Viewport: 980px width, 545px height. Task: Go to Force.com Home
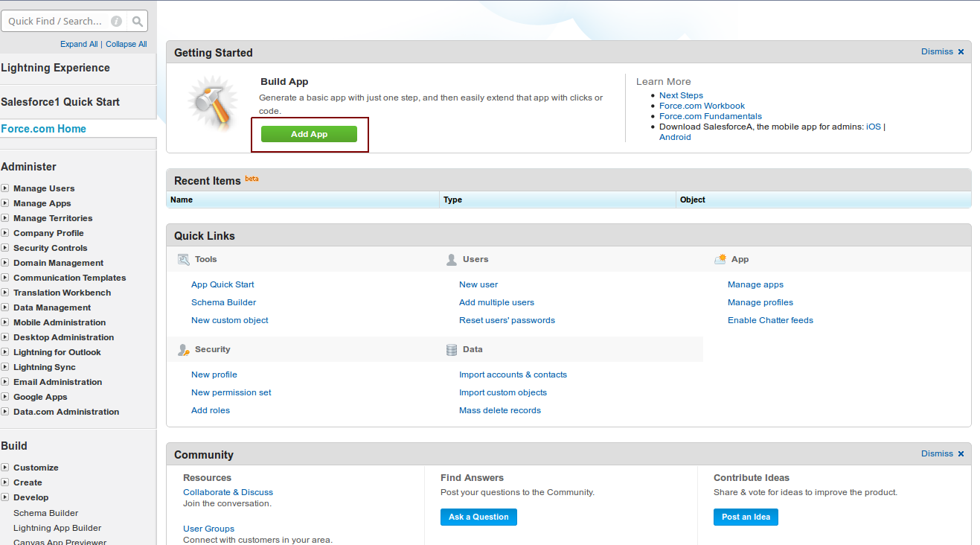point(43,129)
